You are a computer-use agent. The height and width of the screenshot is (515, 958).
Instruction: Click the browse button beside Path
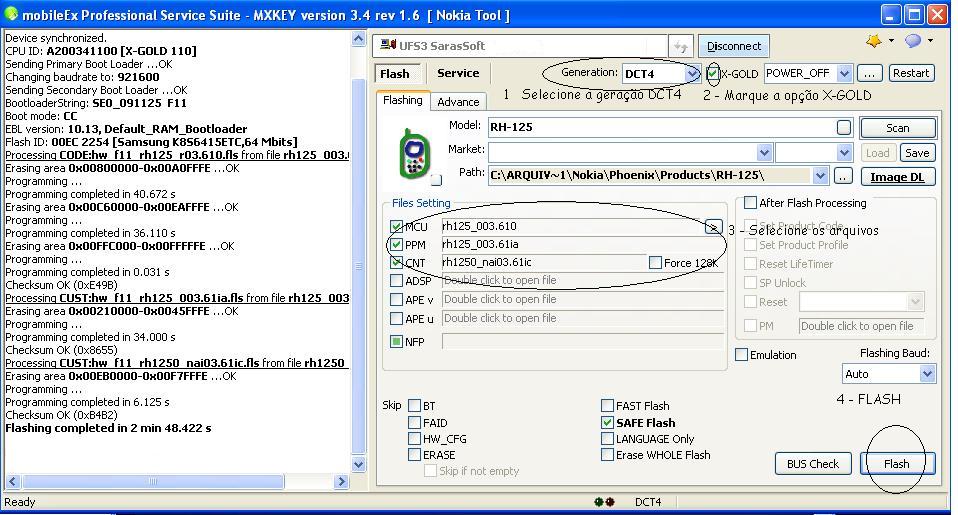coord(843,177)
